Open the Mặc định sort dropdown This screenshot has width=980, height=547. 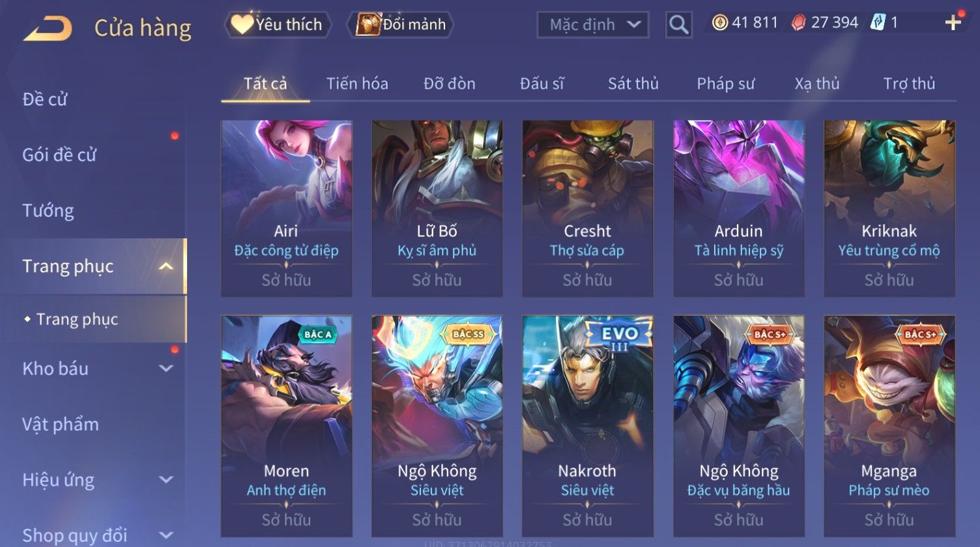tap(593, 25)
